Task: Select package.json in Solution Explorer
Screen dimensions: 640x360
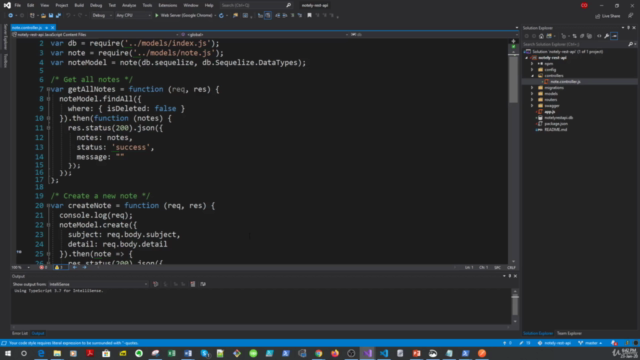Action: click(x=556, y=124)
